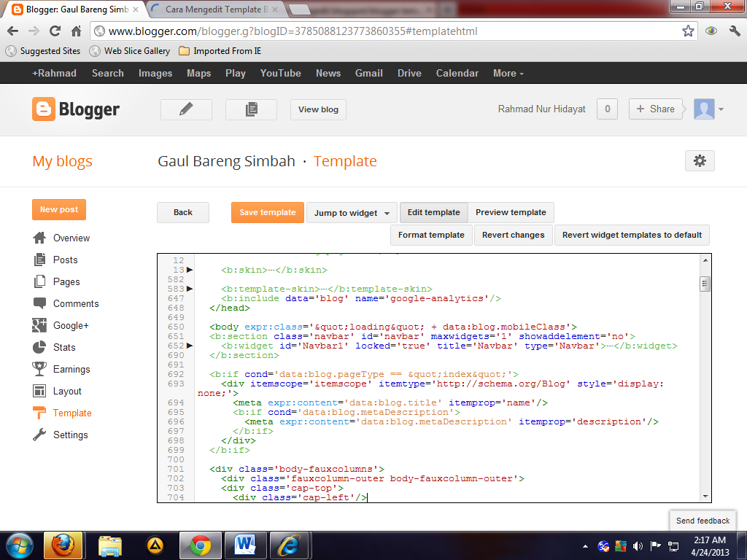Click the notifications count 0 box

[608, 109]
